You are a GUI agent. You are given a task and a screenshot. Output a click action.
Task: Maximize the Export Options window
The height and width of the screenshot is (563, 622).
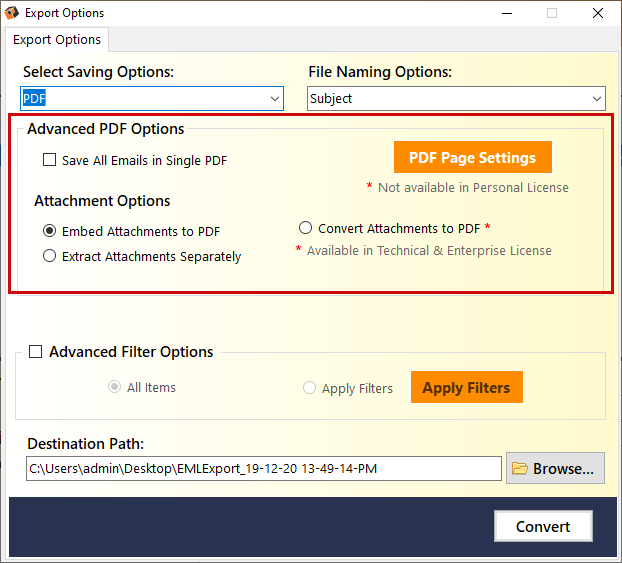pyautogui.click(x=552, y=13)
